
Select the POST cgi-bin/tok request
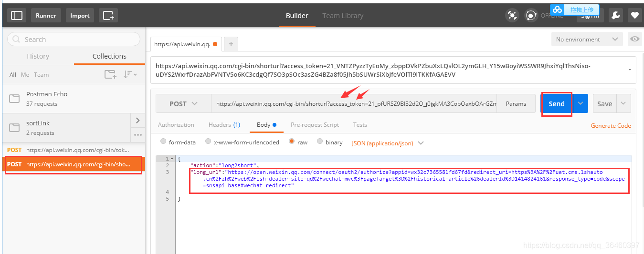(74, 150)
